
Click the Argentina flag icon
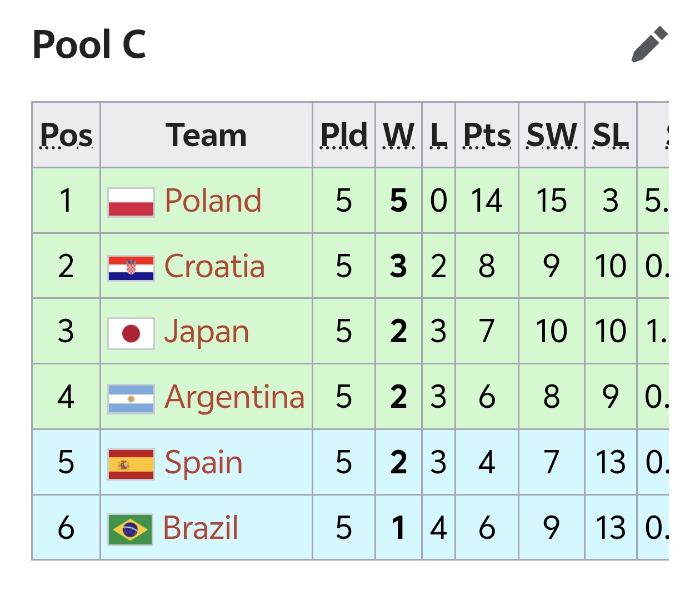click(131, 398)
